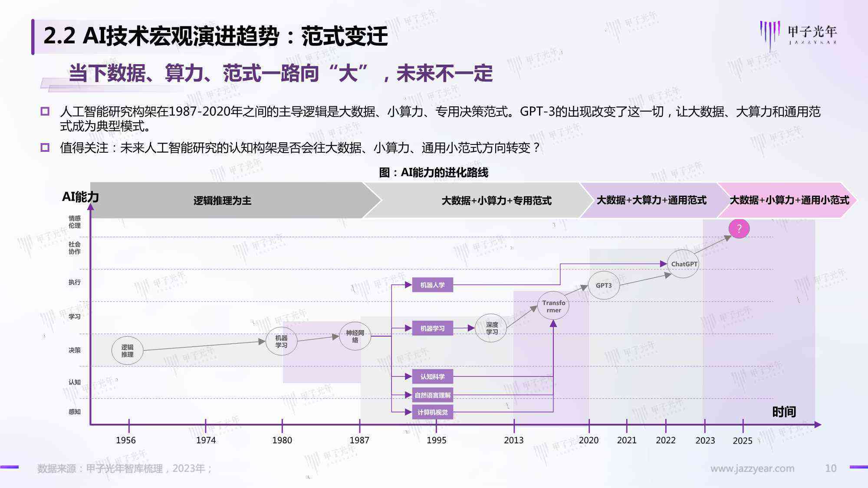Screen dimensions: 868x488
Task: Select the GPT3 node circle
Action: tap(604, 285)
